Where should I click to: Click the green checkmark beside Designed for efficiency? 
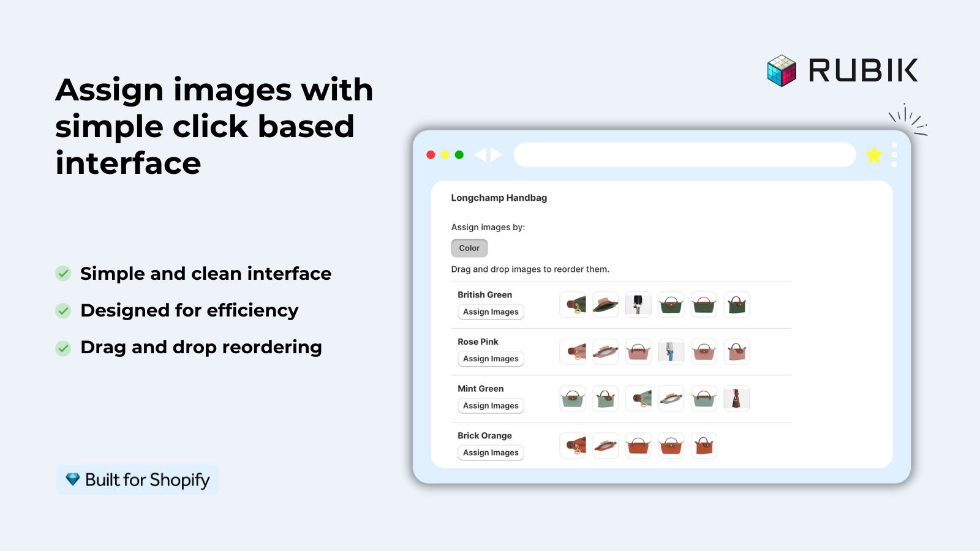click(63, 310)
